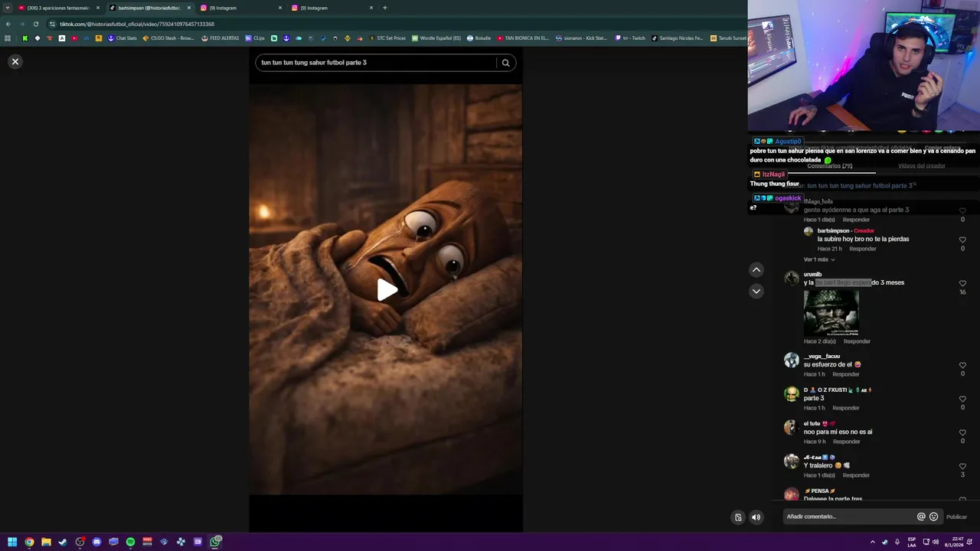This screenshot has height=551, width=980.
Task: Open Discord from the taskbar
Action: pyautogui.click(x=96, y=542)
